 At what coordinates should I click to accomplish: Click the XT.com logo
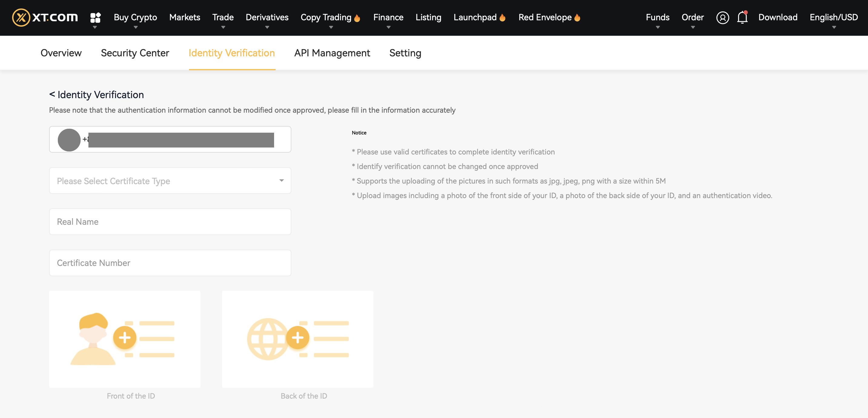tap(44, 18)
